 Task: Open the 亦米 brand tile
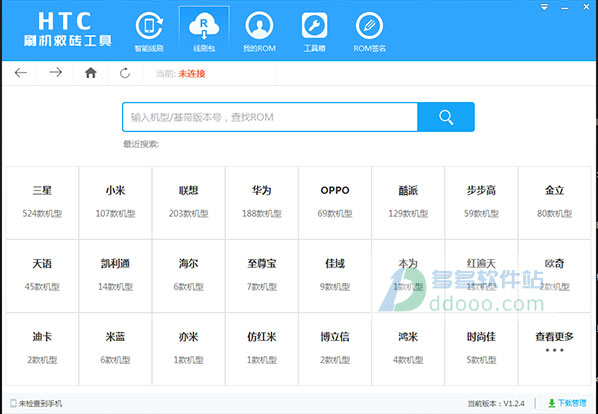(189, 349)
